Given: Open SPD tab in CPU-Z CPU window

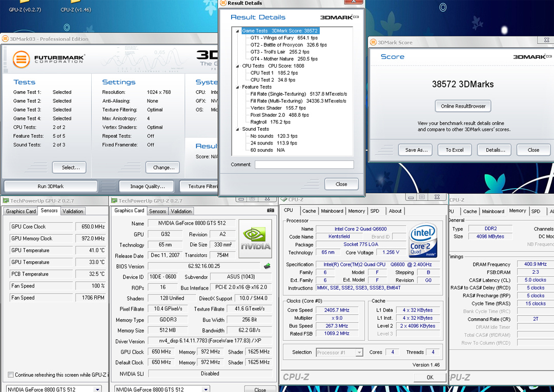Looking at the screenshot, I should [x=375, y=211].
